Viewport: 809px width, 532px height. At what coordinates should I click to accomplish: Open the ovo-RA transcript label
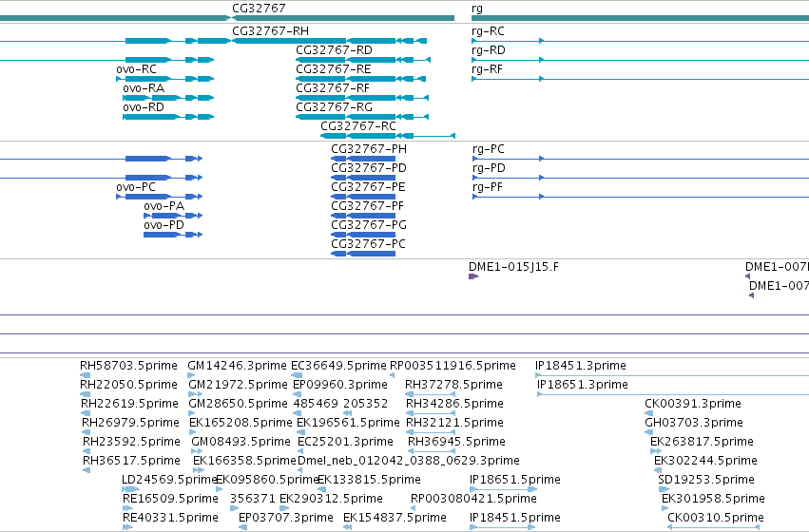[x=144, y=88]
